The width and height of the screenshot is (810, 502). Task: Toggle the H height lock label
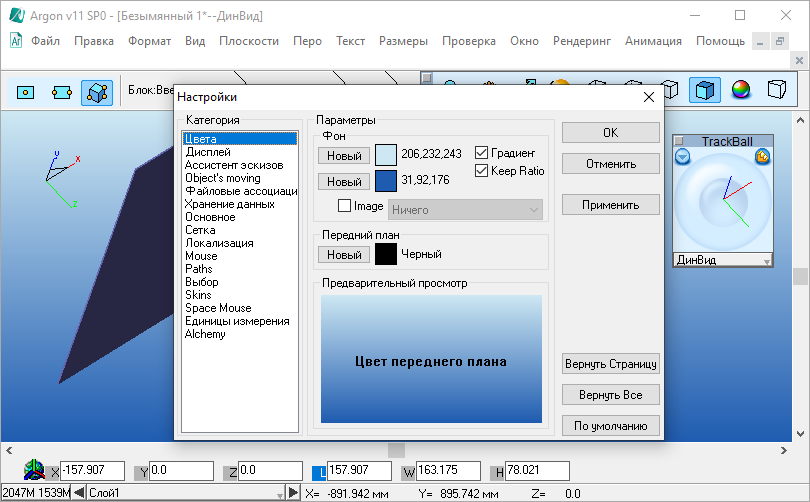[x=499, y=472]
